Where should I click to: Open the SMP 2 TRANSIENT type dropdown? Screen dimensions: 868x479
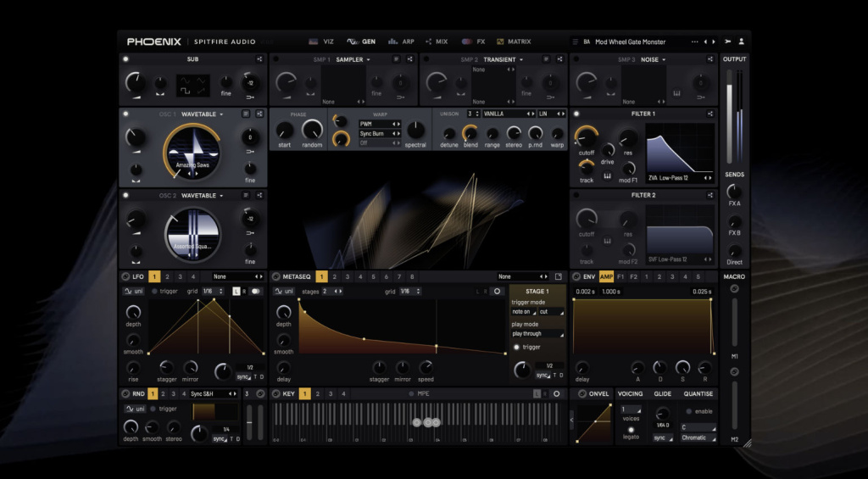(x=504, y=59)
